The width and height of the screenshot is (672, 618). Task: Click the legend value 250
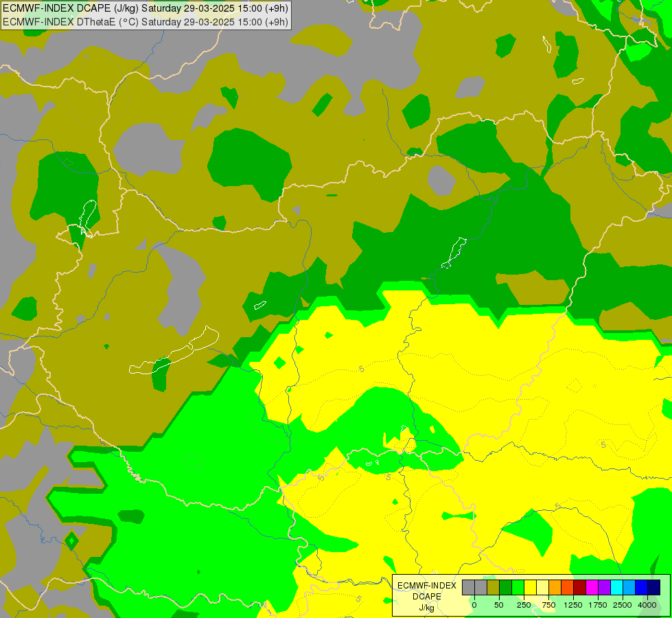pyautogui.click(x=524, y=605)
